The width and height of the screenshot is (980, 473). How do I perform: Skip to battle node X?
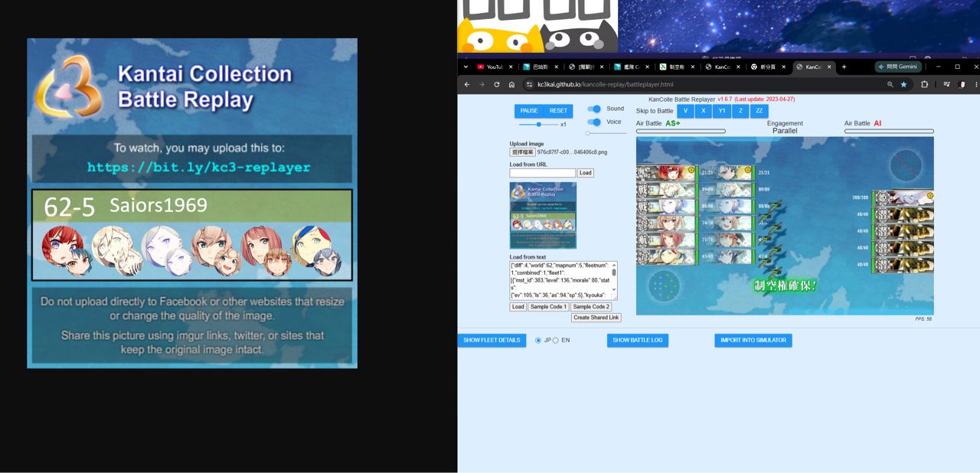coord(704,111)
